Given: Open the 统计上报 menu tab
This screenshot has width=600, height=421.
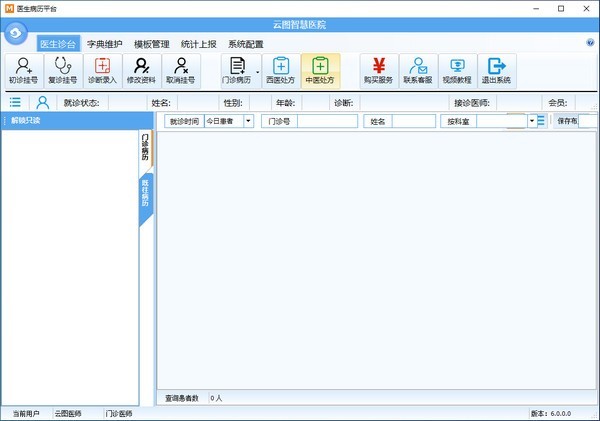Looking at the screenshot, I should coord(199,44).
